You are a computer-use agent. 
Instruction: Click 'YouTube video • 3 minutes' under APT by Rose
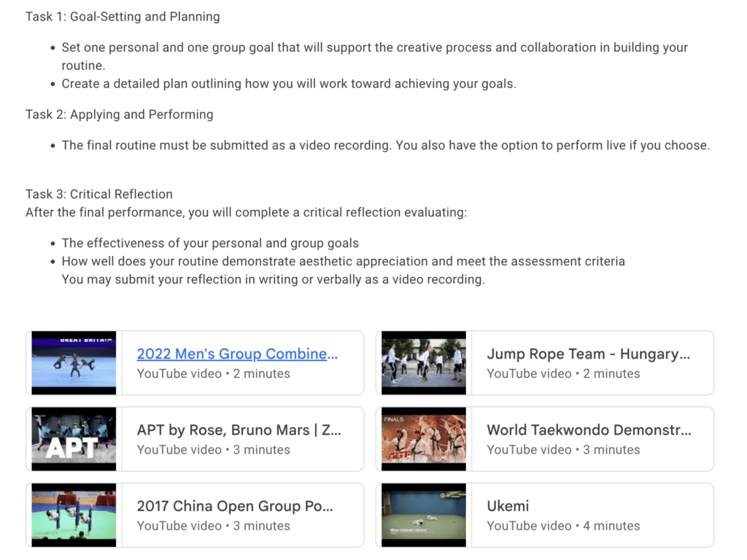coord(214,449)
